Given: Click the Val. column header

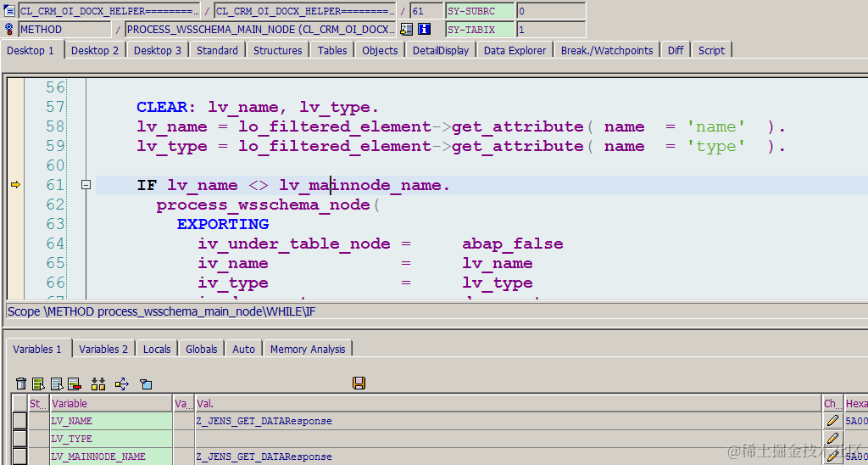Looking at the screenshot, I should (x=508, y=403).
